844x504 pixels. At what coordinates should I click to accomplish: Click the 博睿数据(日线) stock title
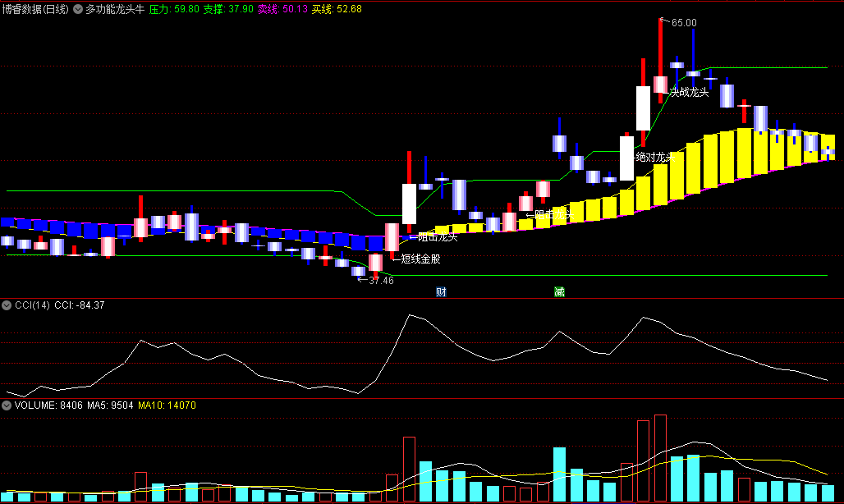(x=35, y=9)
